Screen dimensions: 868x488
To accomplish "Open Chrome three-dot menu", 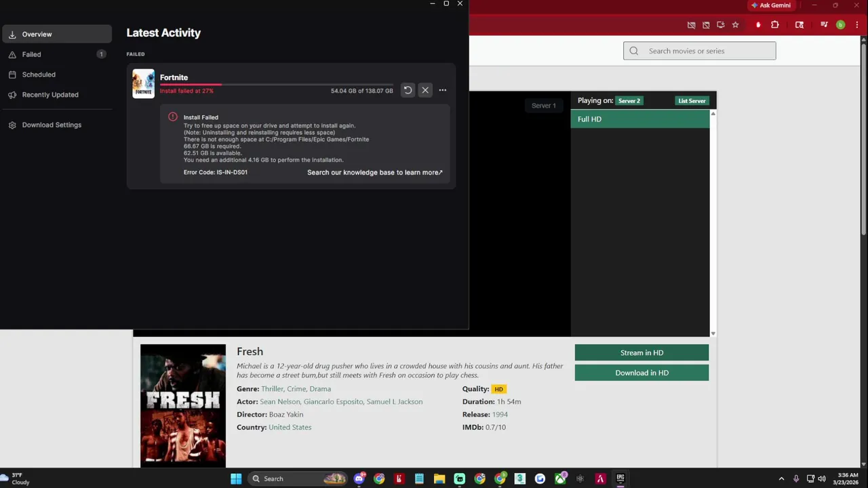I will pyautogui.click(x=856, y=25).
